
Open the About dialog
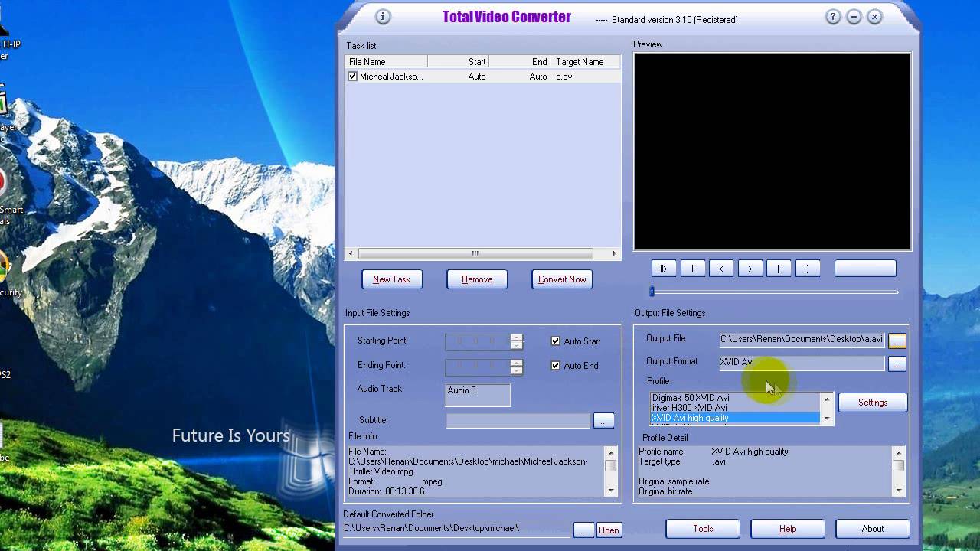[x=873, y=529]
